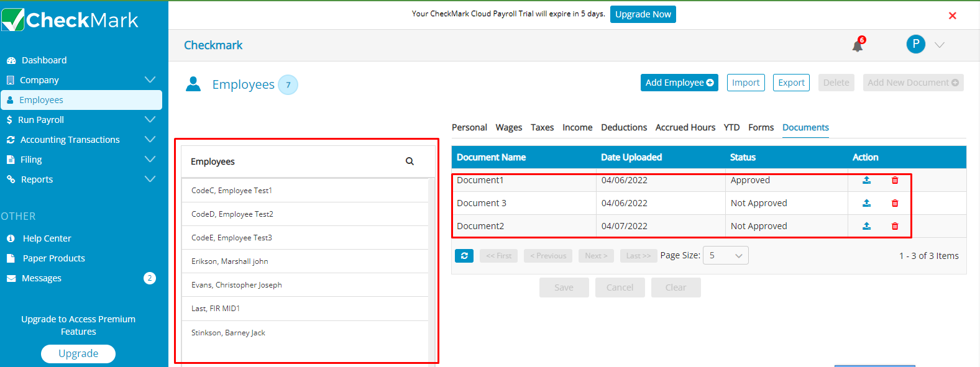Switch to the Taxes tab
The height and width of the screenshot is (367, 980).
click(542, 127)
